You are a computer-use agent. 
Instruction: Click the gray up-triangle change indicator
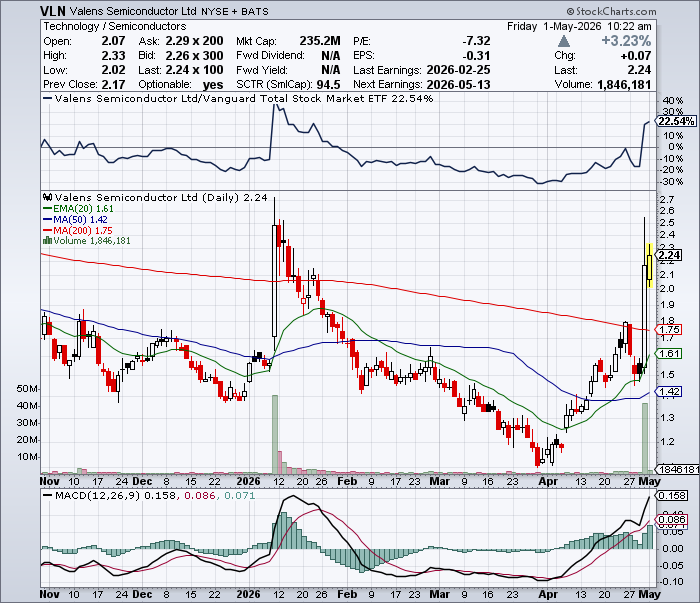coord(564,42)
